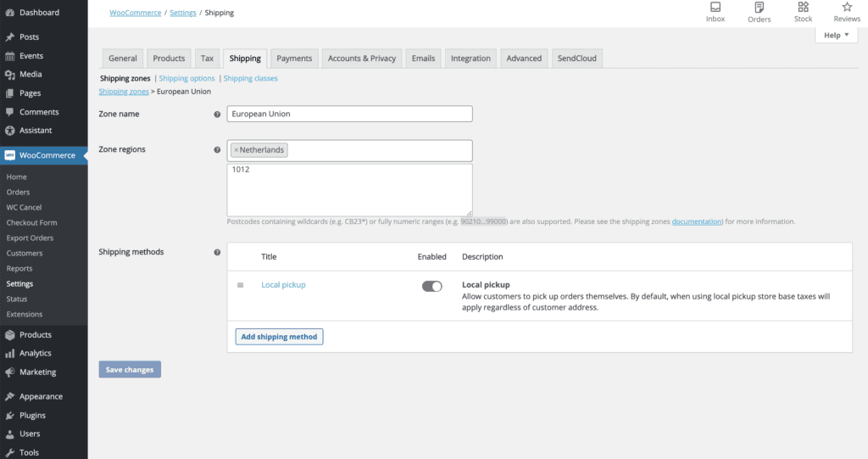Open Shipping options sub-link

coord(186,78)
